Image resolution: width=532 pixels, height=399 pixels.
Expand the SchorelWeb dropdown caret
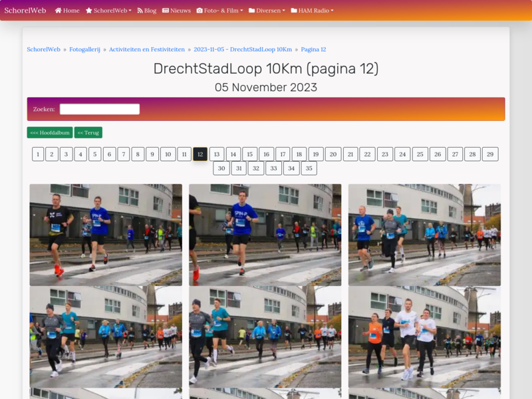pyautogui.click(x=130, y=11)
